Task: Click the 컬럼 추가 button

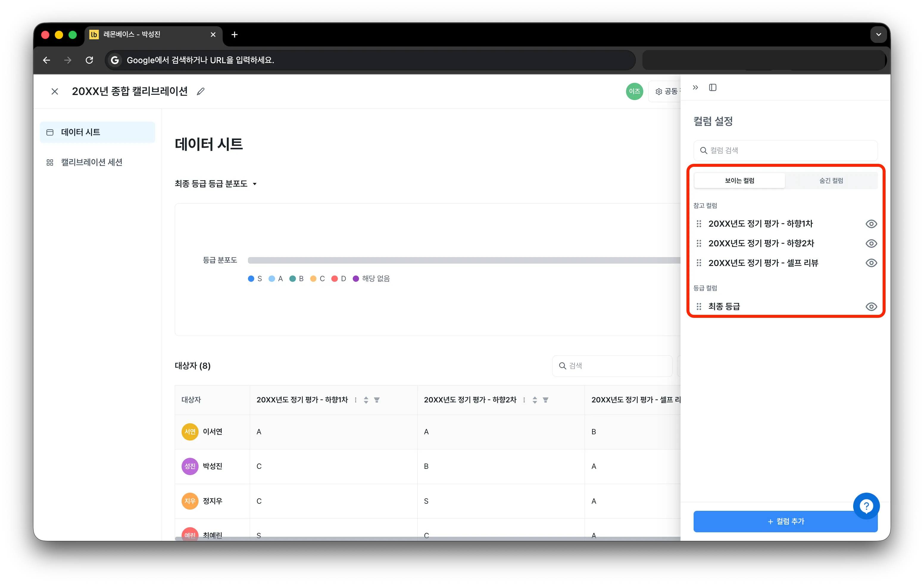Action: (x=785, y=522)
